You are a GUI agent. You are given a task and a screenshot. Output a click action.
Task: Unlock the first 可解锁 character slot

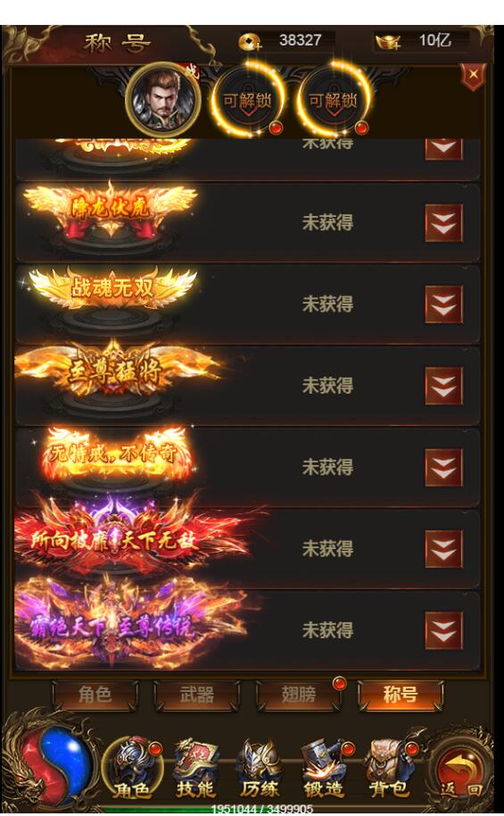[x=248, y=99]
